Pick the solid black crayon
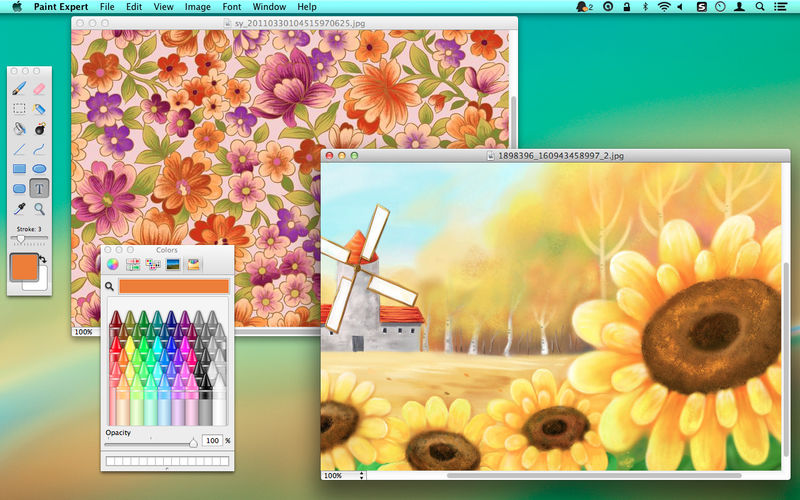Screen dimensions: 800x500 point(205,398)
